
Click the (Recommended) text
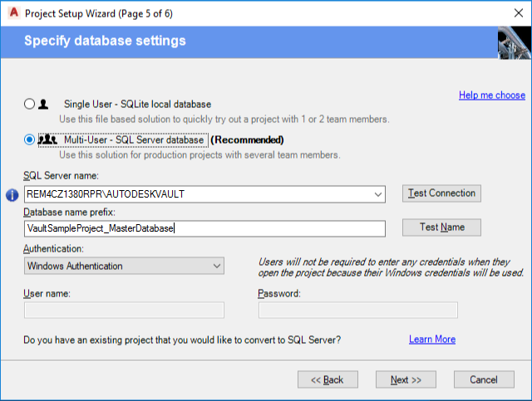coord(247,139)
